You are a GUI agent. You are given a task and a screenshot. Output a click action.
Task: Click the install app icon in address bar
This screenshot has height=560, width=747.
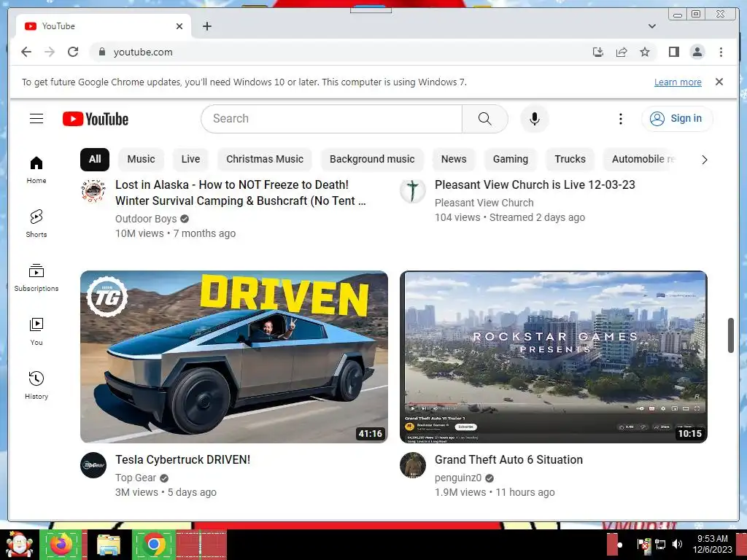(x=598, y=52)
